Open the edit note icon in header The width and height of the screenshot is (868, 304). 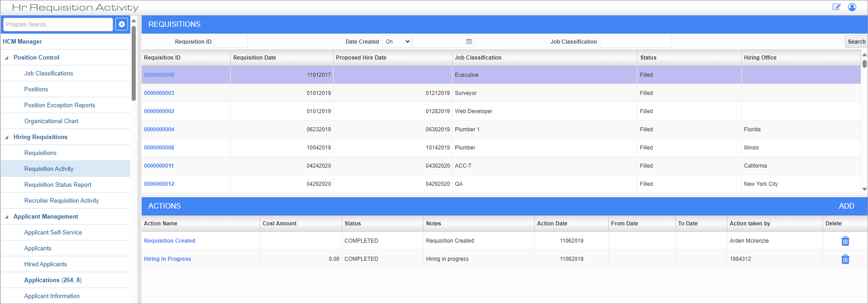(x=836, y=7)
